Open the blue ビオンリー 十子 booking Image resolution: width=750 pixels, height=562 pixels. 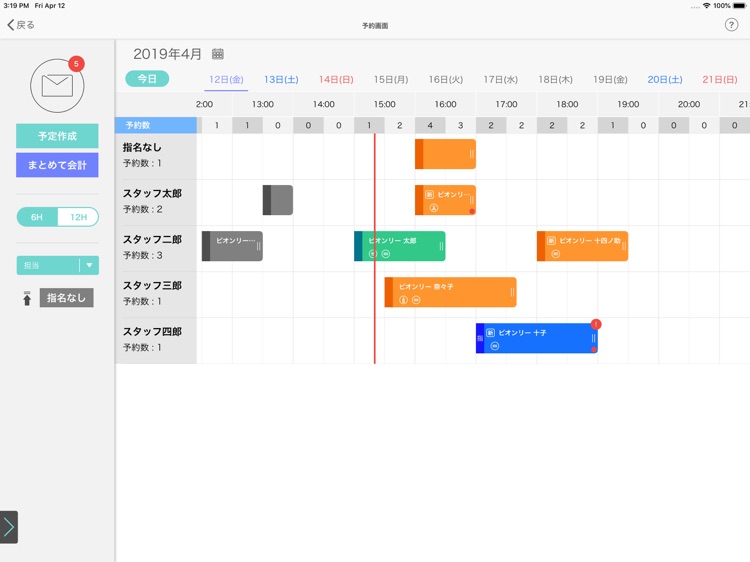(x=537, y=338)
